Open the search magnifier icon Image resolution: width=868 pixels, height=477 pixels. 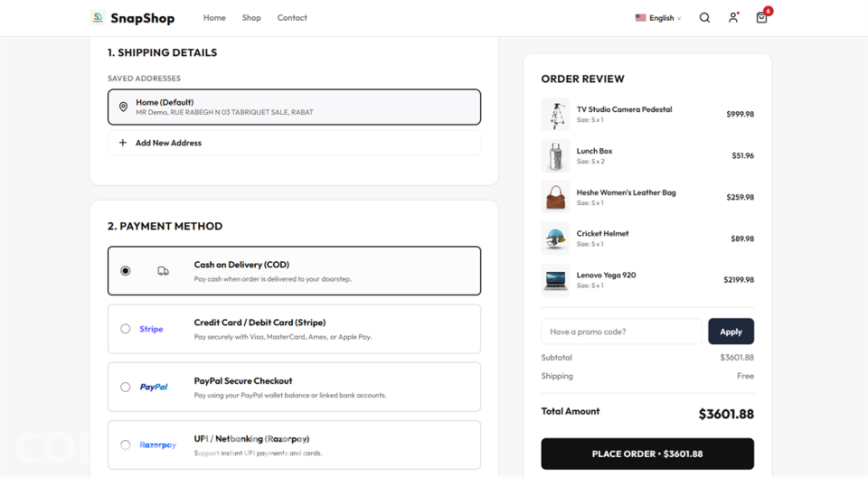(704, 18)
